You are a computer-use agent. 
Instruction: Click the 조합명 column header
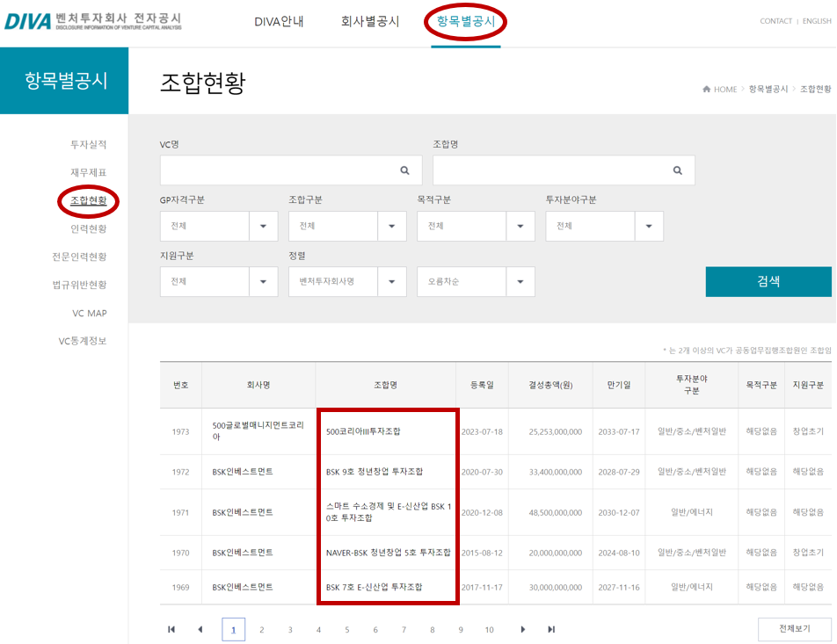tap(385, 385)
